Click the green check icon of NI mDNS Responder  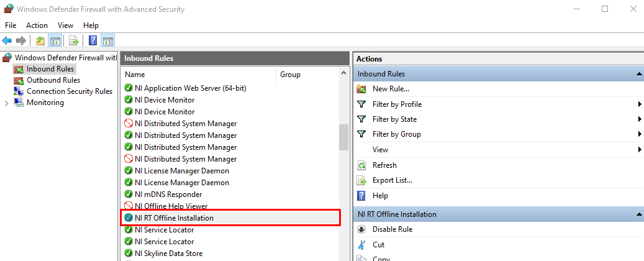[x=128, y=195]
